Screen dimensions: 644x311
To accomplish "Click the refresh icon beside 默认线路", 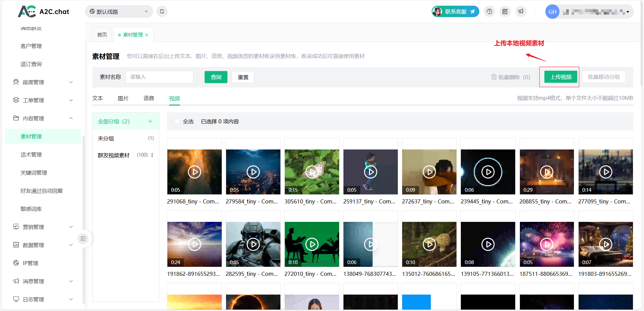I will (x=162, y=11).
